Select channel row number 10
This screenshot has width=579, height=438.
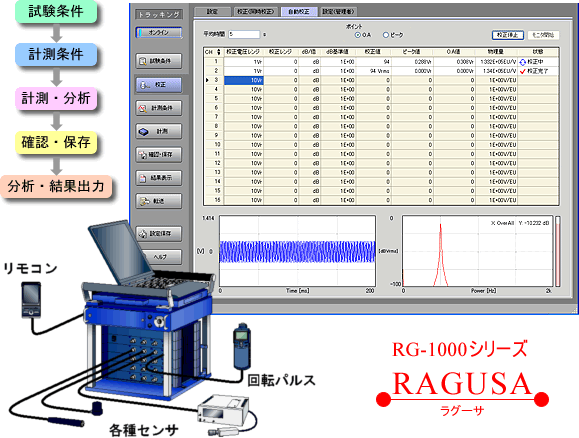coord(217,145)
